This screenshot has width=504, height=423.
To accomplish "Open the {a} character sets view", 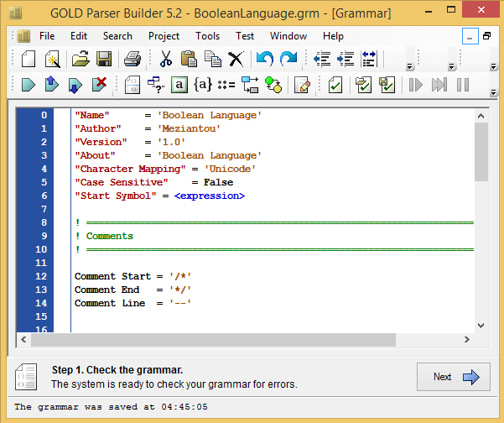I will [202, 85].
